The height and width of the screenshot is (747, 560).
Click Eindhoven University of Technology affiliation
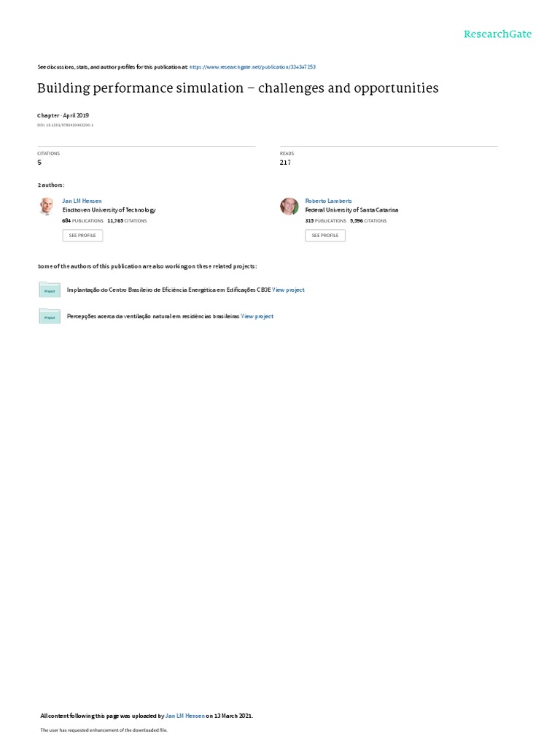[x=109, y=210]
